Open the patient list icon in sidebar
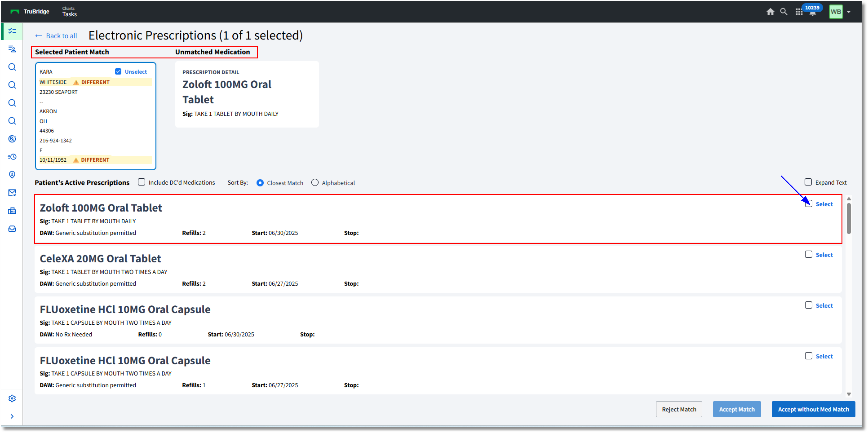This screenshot has width=868, height=433. (12, 49)
